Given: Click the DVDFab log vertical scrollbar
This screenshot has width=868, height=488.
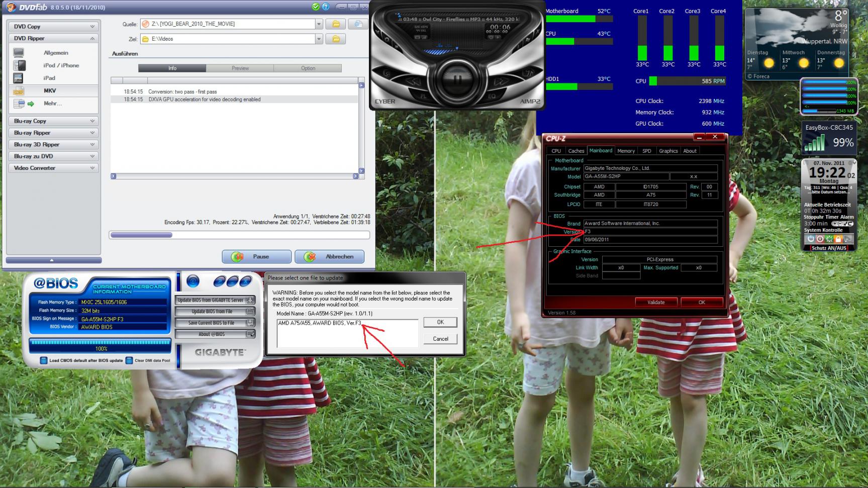Looking at the screenshot, I should [x=361, y=128].
